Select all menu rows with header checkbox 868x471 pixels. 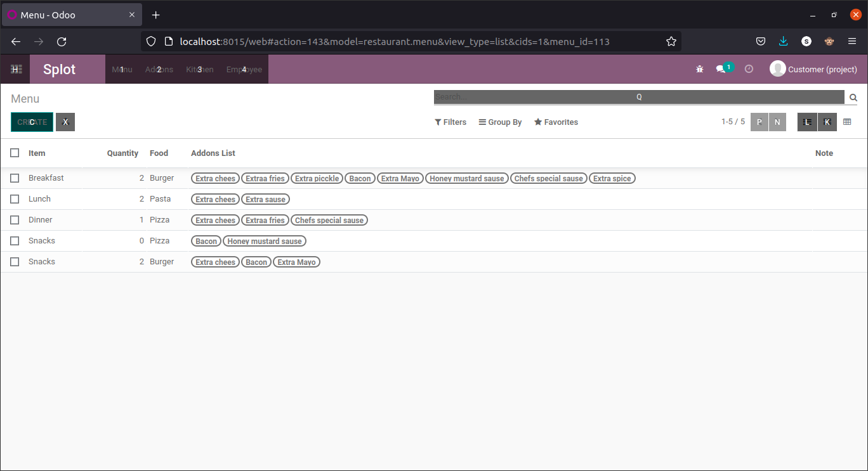click(x=15, y=153)
